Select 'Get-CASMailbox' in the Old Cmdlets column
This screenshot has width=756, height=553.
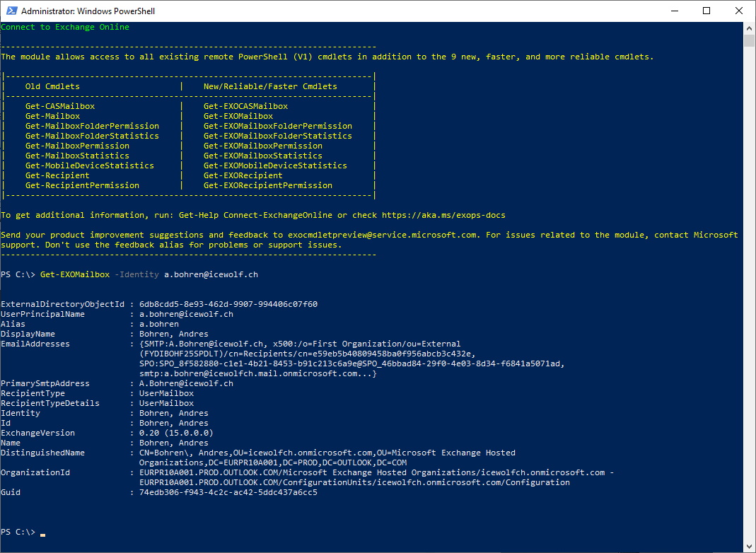[60, 106]
